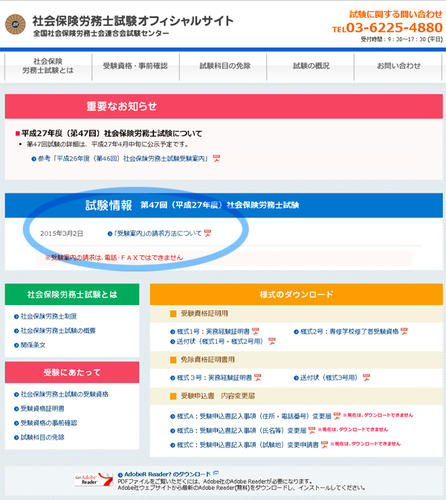Click 受験申込書 内容変更届 section heading
This screenshot has width=446, height=500.
click(x=218, y=396)
